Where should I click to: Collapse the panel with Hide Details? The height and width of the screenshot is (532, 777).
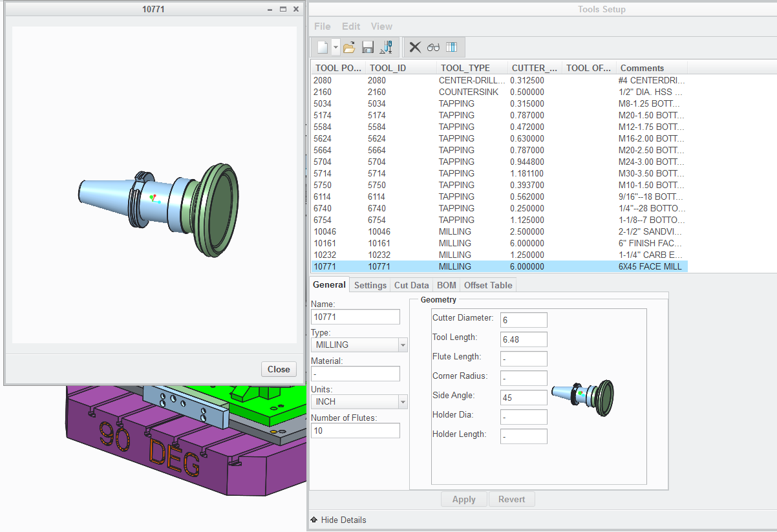coord(338,520)
